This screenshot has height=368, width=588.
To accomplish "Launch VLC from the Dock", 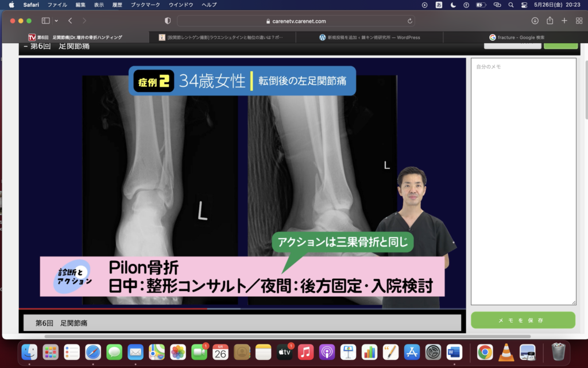I will [506, 352].
